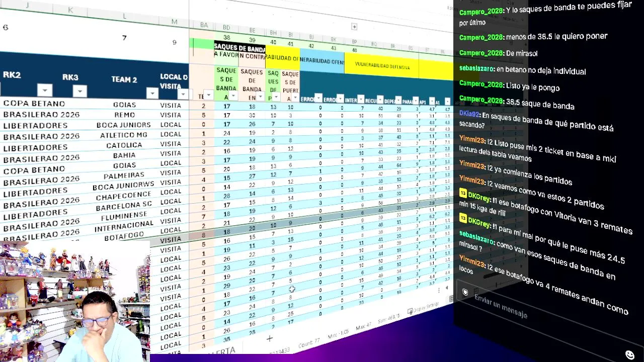Select column header M
Screen dimensions: 644x362
point(174,22)
